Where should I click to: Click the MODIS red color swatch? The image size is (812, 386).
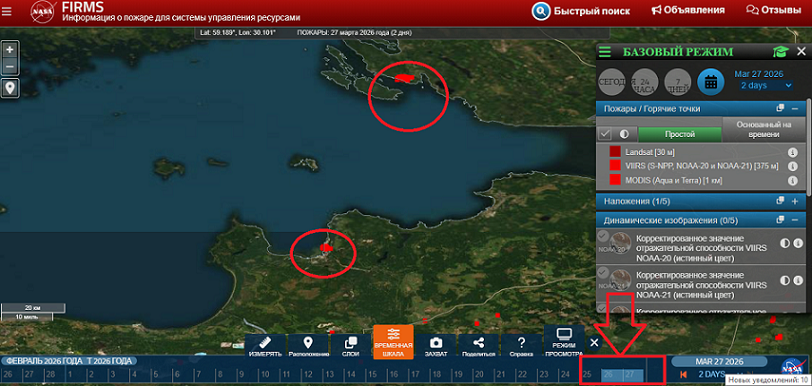615,180
